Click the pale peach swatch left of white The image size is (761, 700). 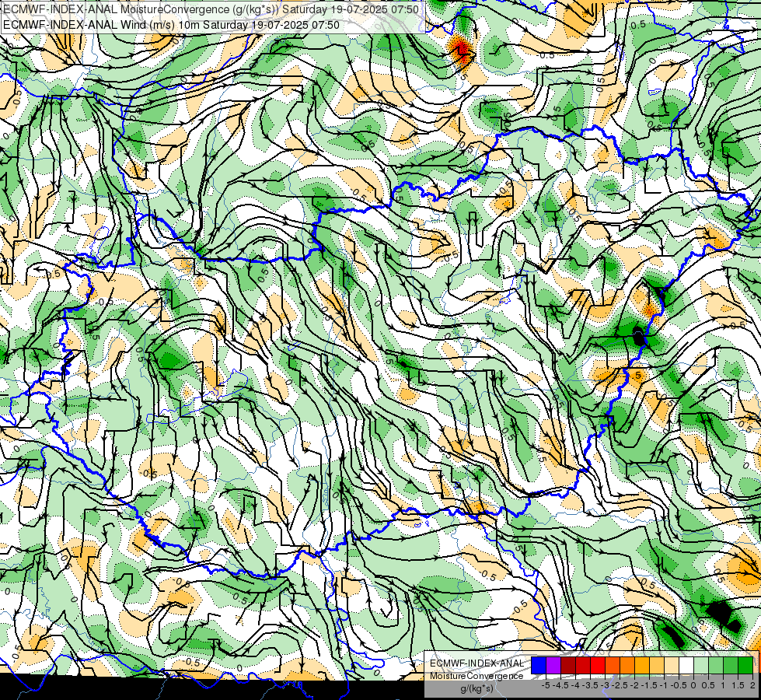[672, 665]
